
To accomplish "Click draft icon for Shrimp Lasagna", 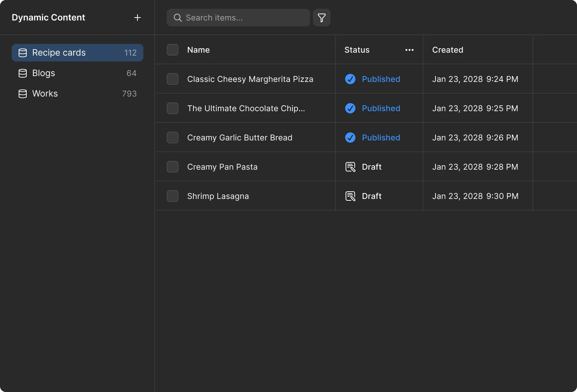I will pos(350,196).
